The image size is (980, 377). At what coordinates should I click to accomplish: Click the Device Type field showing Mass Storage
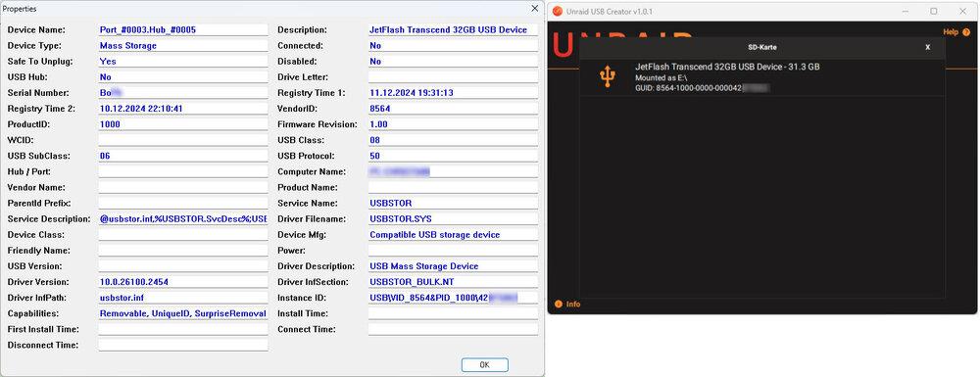click(183, 46)
